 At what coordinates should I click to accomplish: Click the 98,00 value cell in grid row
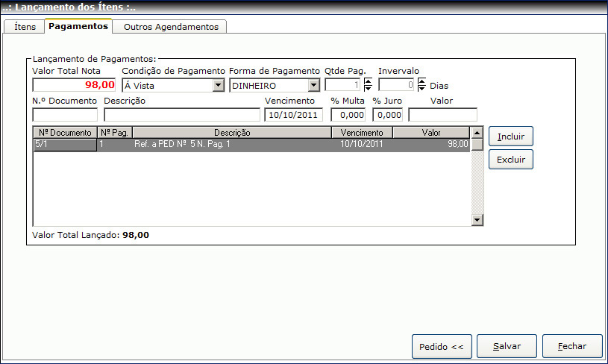coord(431,144)
